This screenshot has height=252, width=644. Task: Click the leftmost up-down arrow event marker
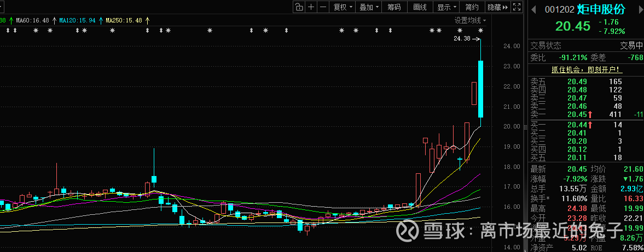coord(8,30)
